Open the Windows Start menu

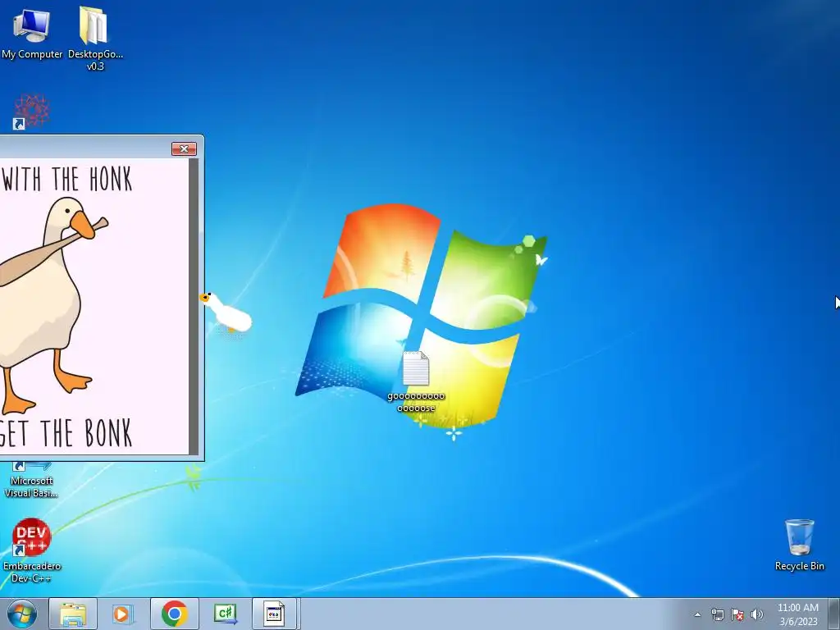[x=22, y=614]
